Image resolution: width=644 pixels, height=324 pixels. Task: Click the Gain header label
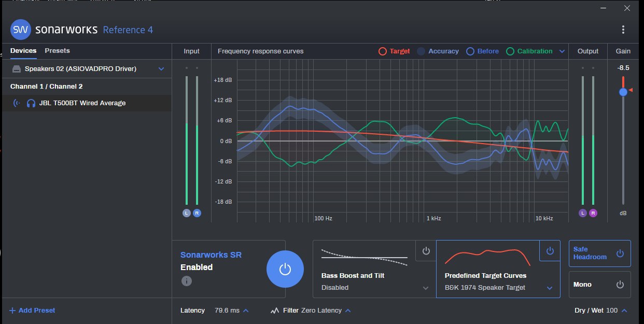tap(623, 51)
